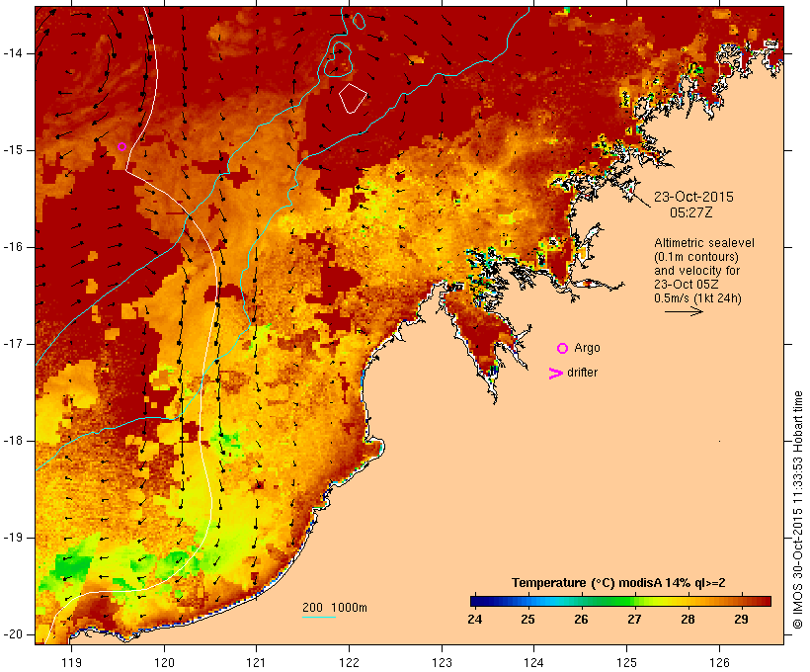Click the Temperature modisA colorbar title

pos(618,583)
